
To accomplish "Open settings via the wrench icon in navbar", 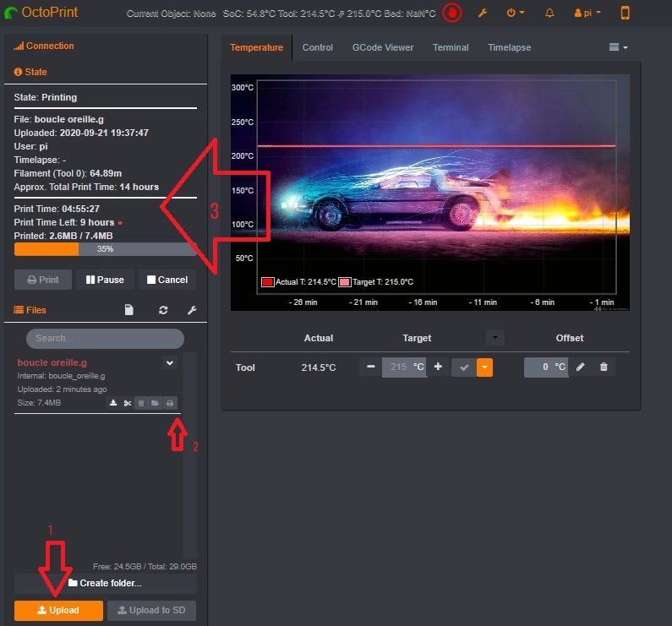I will click(x=483, y=13).
